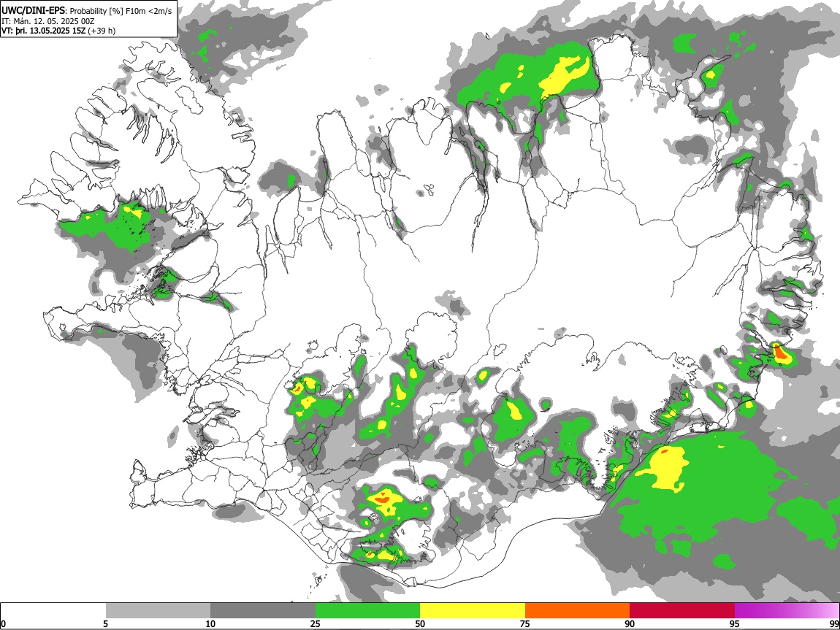Image resolution: width=840 pixels, height=630 pixels.
Task: Click the light gray 5-10% legend swatch
Action: coord(158,610)
